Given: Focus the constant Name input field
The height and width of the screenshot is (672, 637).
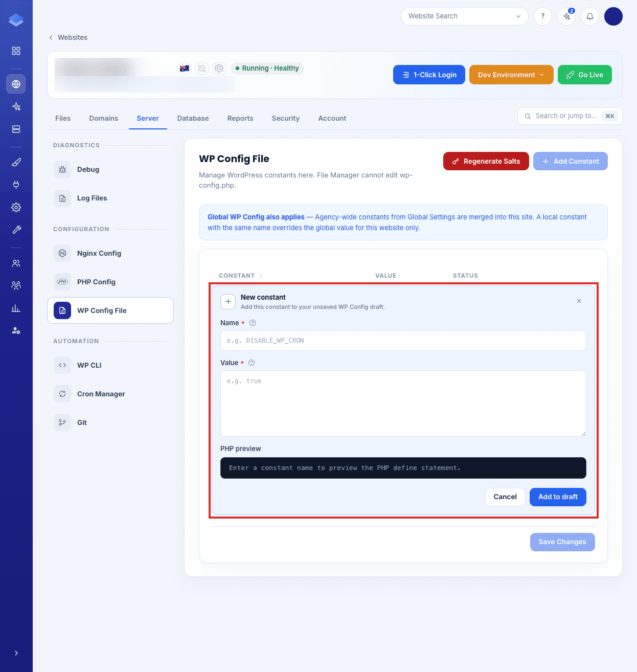Looking at the screenshot, I should (403, 341).
